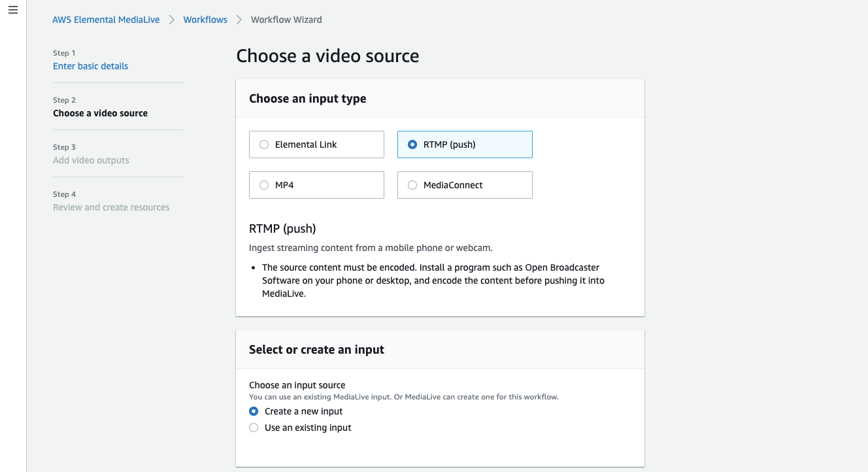Viewport: 868px width, 472px height.
Task: Select the Elemental Link input type
Action: pos(316,144)
